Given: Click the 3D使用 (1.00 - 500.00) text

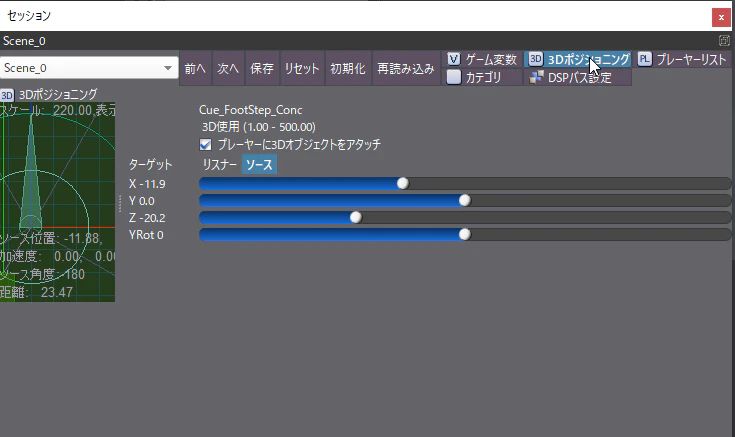Looking at the screenshot, I should [x=258, y=127].
